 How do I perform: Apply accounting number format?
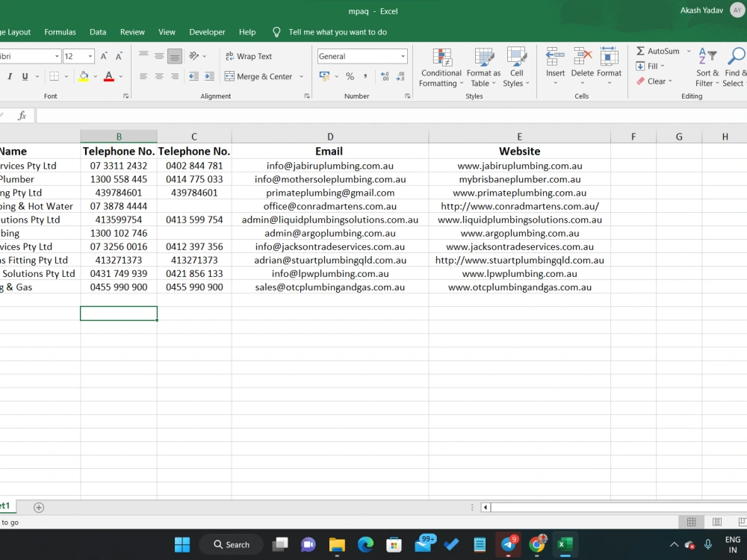tap(324, 76)
